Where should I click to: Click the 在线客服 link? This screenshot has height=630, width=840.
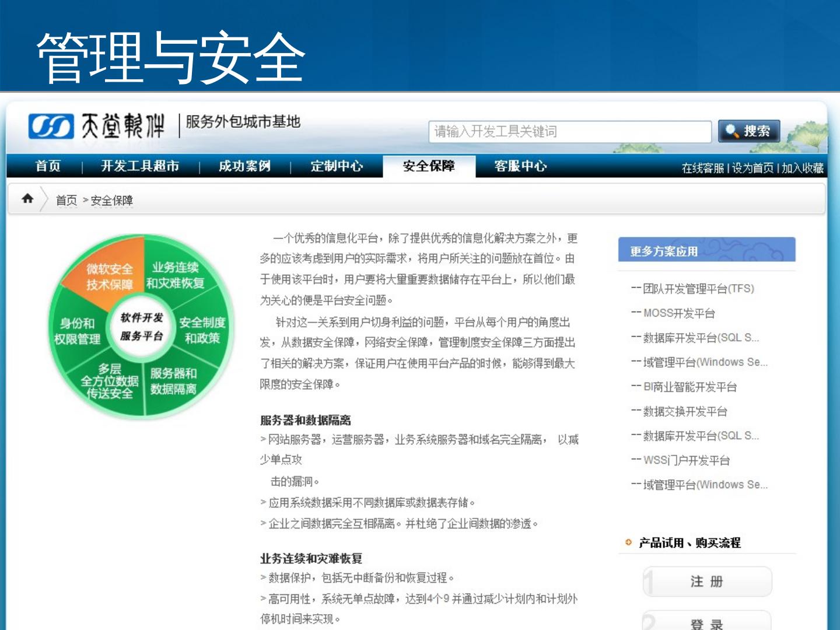[x=703, y=169]
